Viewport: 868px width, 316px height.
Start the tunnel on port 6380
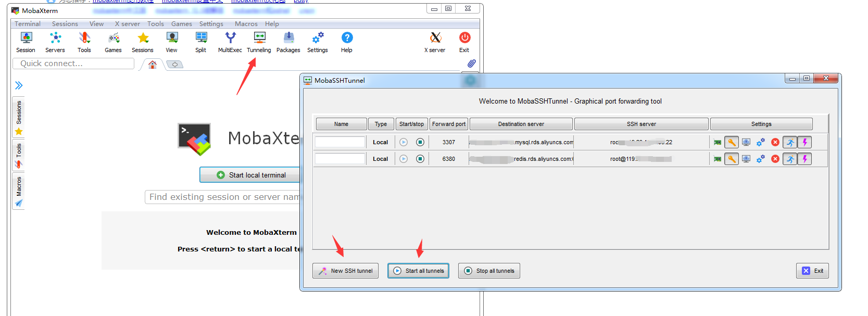[404, 159]
